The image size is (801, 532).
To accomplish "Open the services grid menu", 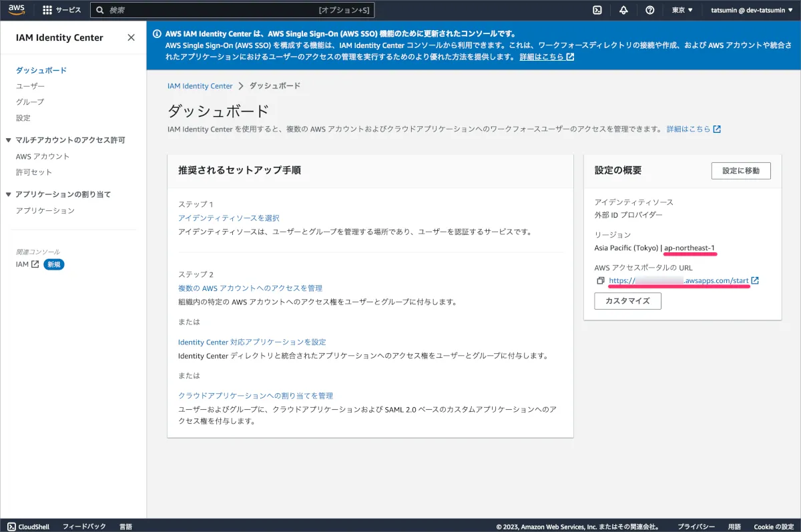I will (x=47, y=10).
